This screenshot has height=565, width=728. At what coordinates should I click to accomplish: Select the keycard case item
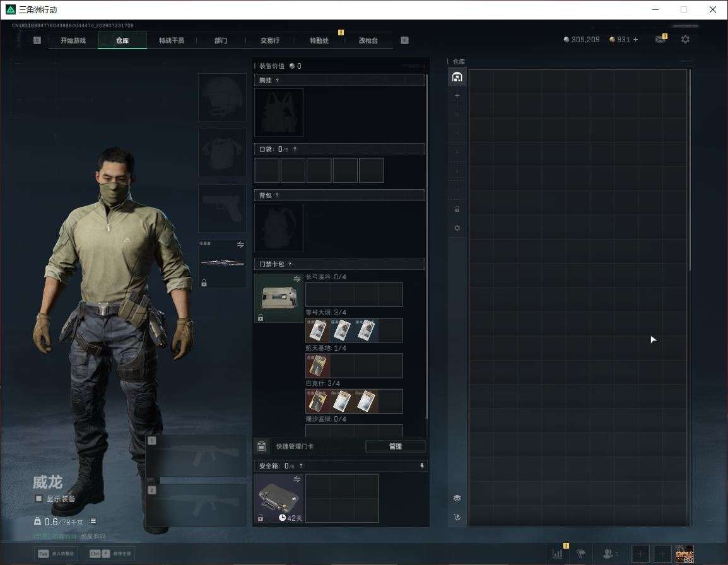coord(279,298)
